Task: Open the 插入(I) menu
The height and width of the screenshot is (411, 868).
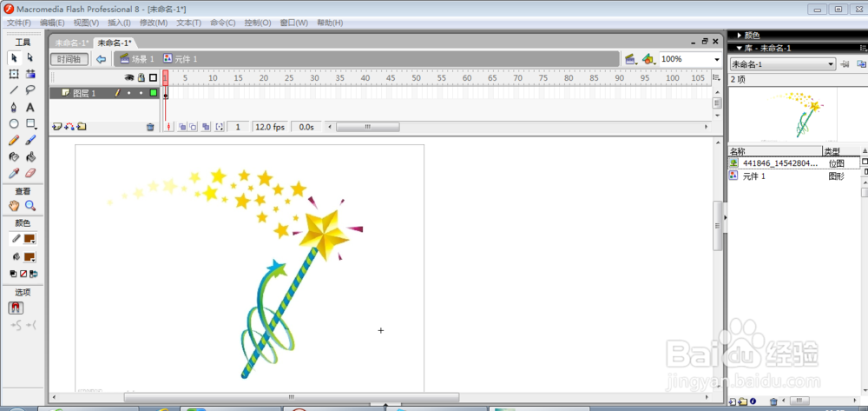Action: (x=119, y=23)
